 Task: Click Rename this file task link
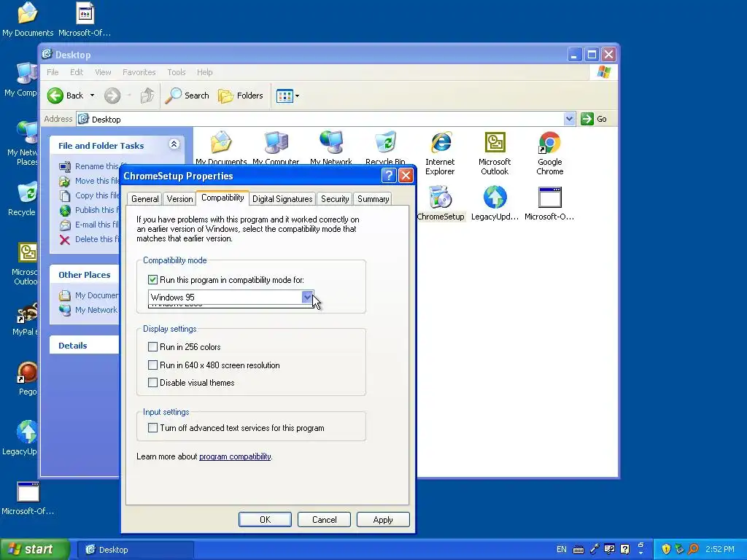tap(97, 166)
